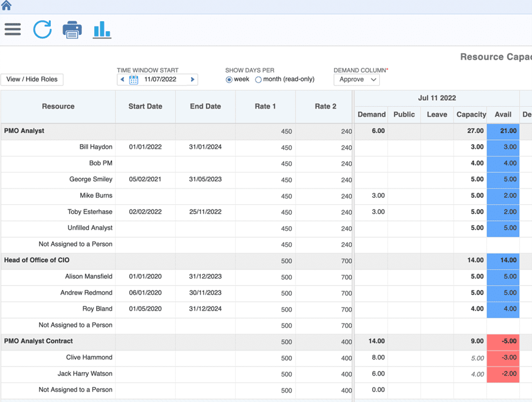Select PMO Analyst Contract role row
The height and width of the screenshot is (402, 532).
click(x=38, y=341)
